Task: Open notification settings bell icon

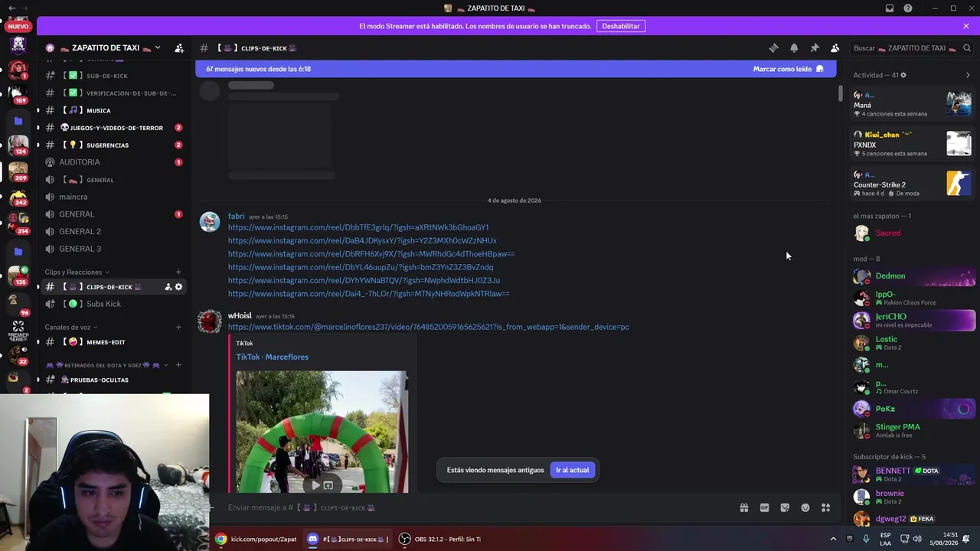Action: click(x=794, y=48)
